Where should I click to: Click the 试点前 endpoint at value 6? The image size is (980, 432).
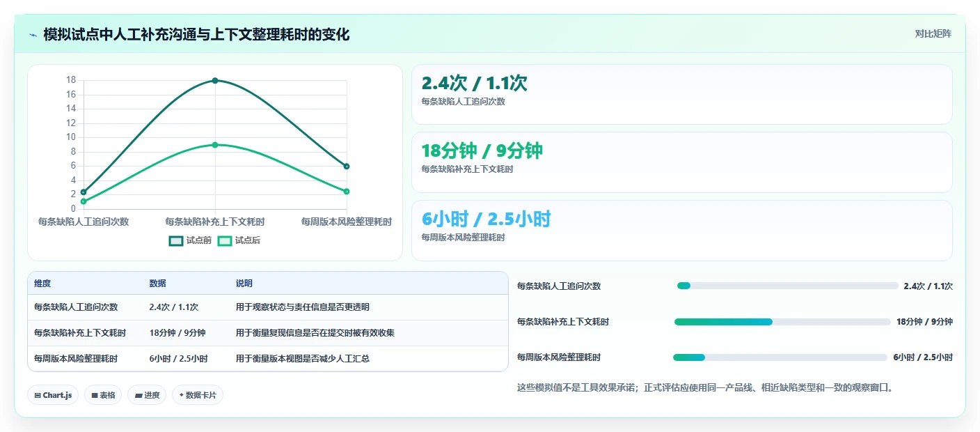[347, 166]
